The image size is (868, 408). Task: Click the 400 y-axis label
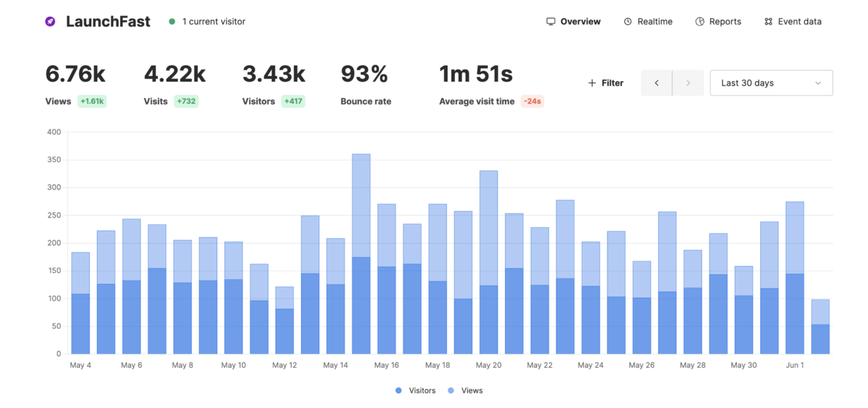54,132
